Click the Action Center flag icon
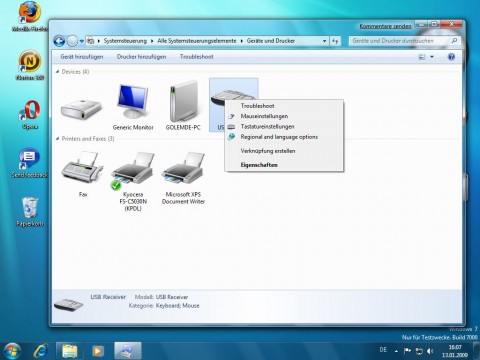Viewport: 480px width, 360px height. 407,351
